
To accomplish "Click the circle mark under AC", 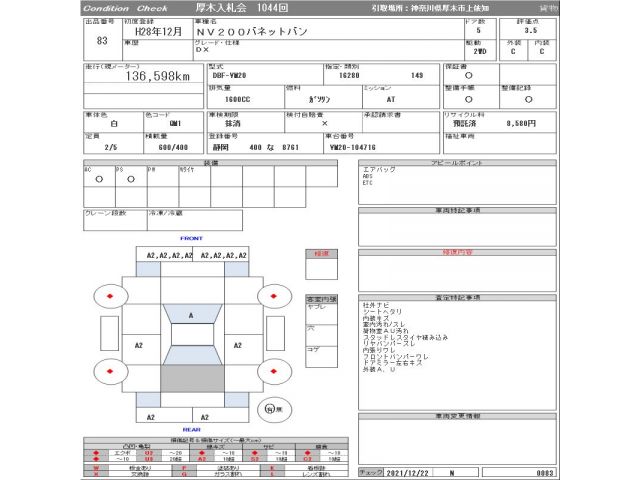I will coord(99,179).
